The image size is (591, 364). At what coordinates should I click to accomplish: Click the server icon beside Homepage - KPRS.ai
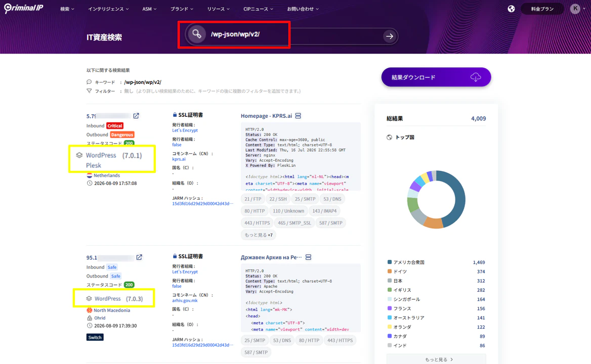[x=298, y=116]
